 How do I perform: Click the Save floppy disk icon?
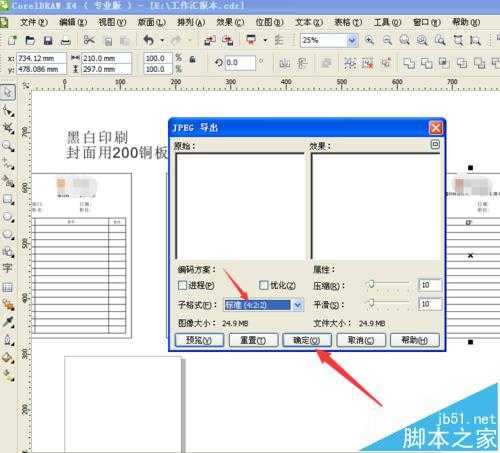[x=48, y=41]
